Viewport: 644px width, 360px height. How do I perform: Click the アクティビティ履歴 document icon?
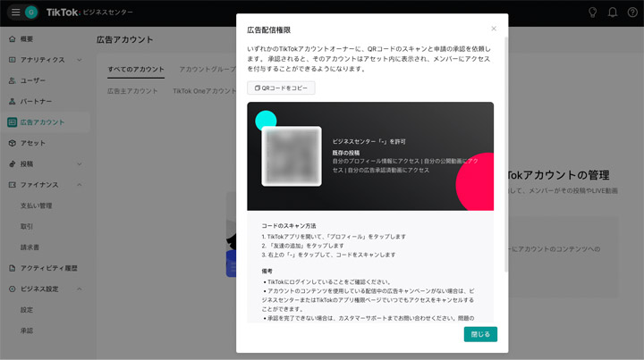click(13, 268)
